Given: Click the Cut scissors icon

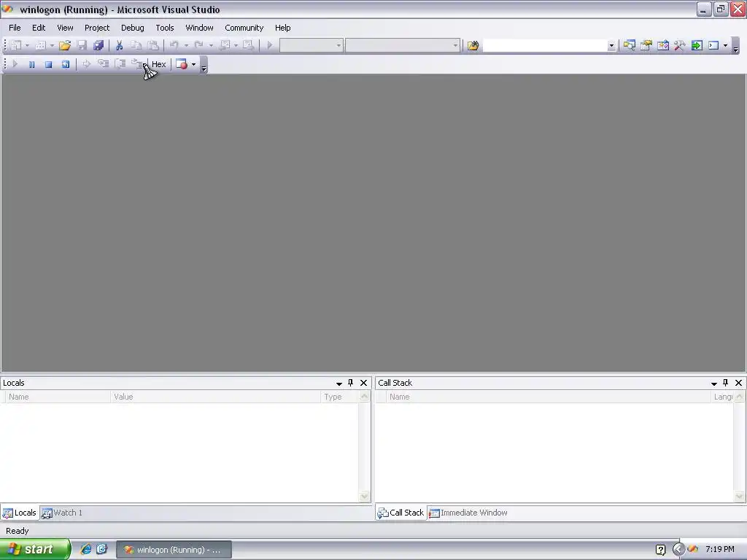Looking at the screenshot, I should tap(119, 45).
